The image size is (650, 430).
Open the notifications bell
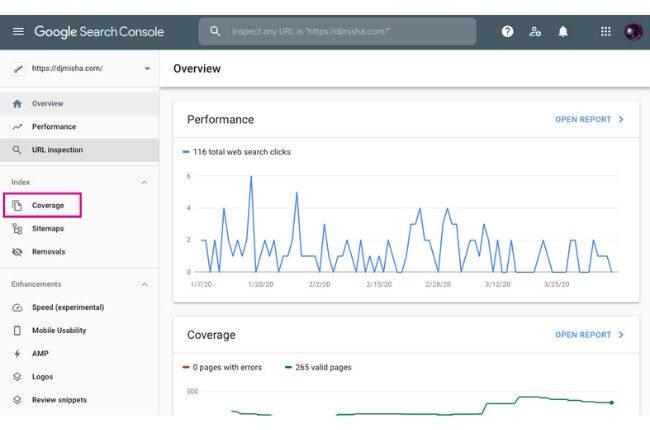coord(563,32)
